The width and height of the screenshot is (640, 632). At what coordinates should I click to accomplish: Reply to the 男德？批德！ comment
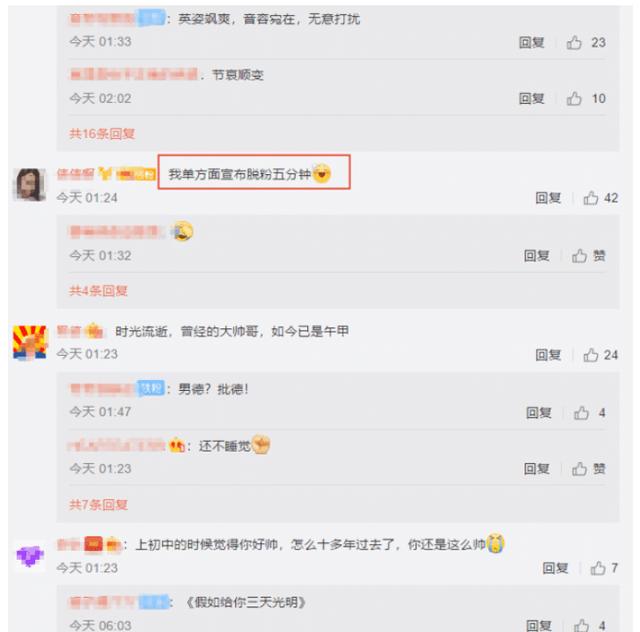coord(539,413)
